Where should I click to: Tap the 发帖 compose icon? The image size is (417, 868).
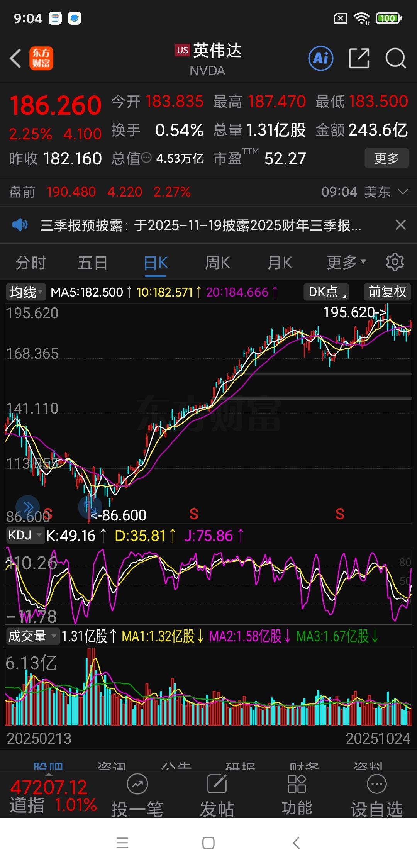point(217,784)
